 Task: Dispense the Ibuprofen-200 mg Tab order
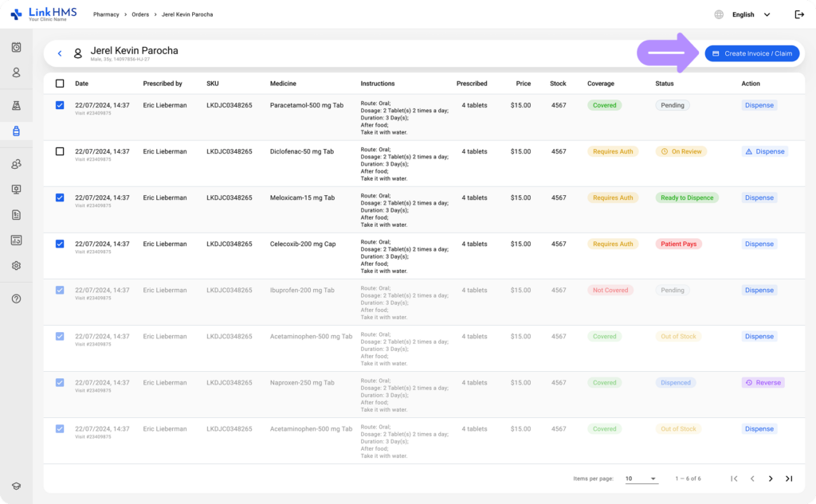click(759, 291)
